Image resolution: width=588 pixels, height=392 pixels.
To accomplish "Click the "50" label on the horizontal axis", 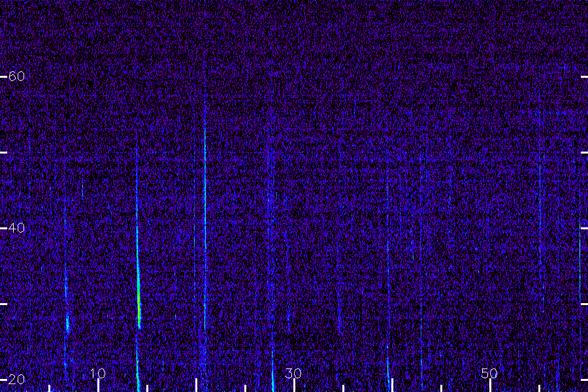I will (x=489, y=373).
